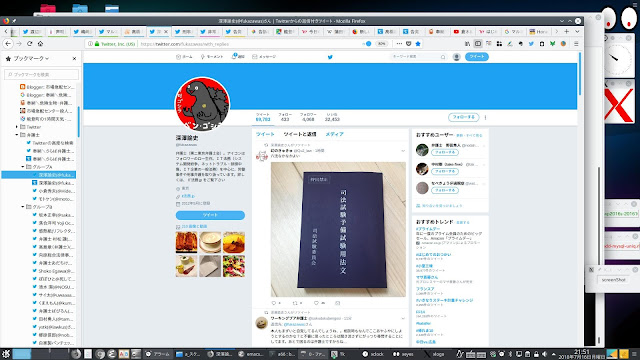Show the フォロワー count stat
The height and width of the screenshot is (360, 640).
[x=308, y=117]
